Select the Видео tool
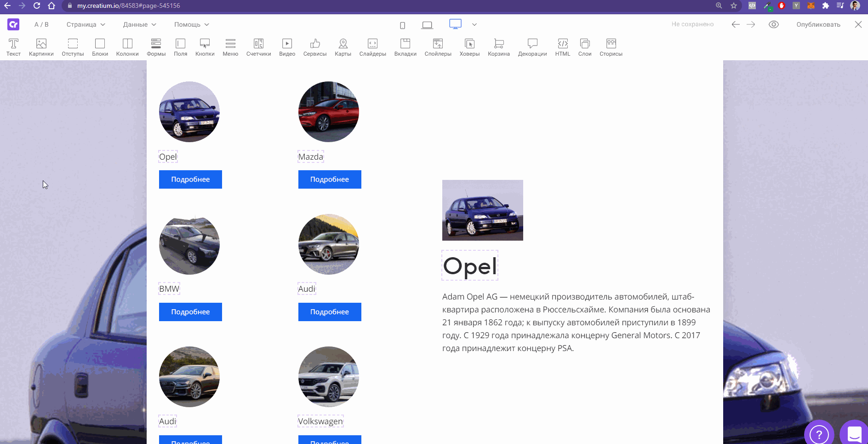Image resolution: width=868 pixels, height=444 pixels. click(x=287, y=47)
